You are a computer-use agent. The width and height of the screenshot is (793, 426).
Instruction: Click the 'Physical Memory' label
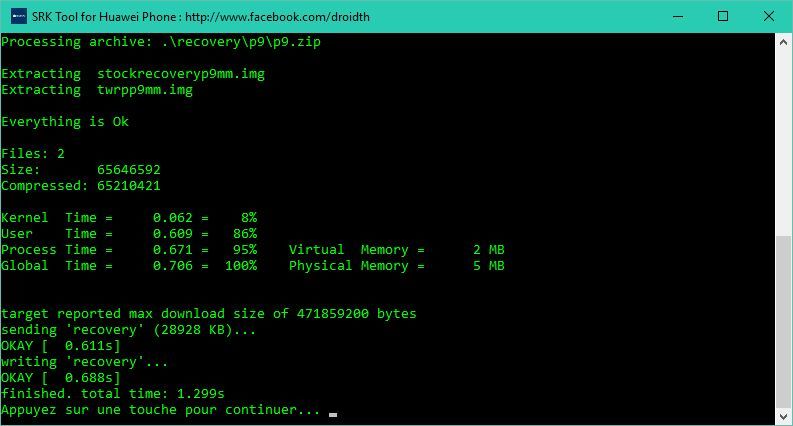tap(348, 266)
